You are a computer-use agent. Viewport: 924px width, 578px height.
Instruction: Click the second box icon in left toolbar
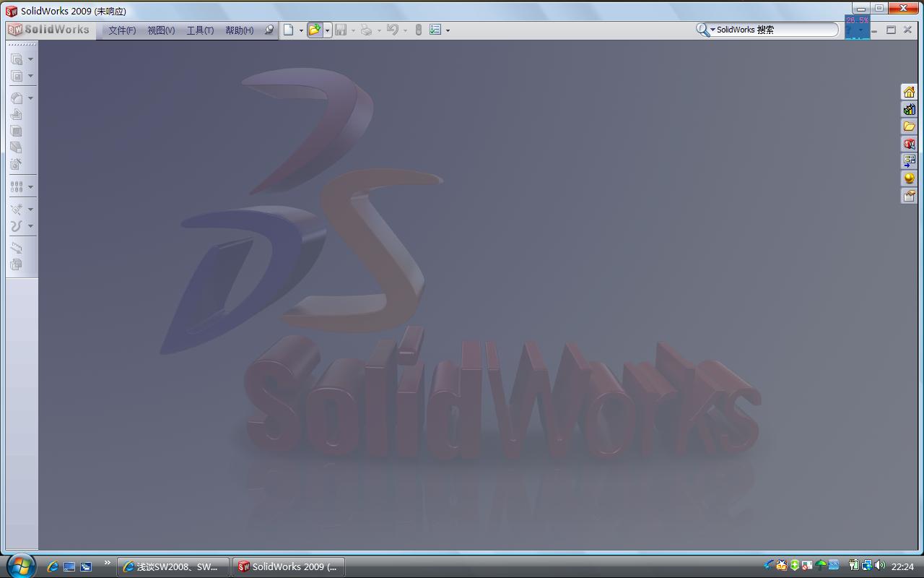tap(17, 76)
